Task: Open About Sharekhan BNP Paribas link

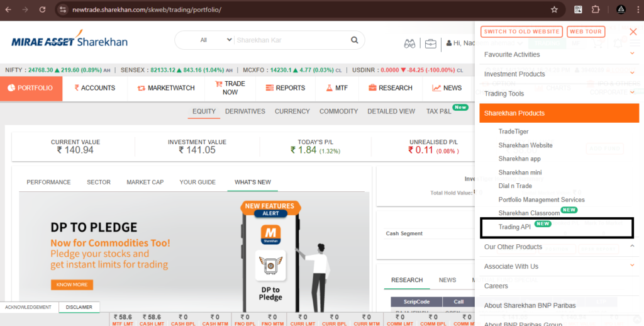Action: 530,305
